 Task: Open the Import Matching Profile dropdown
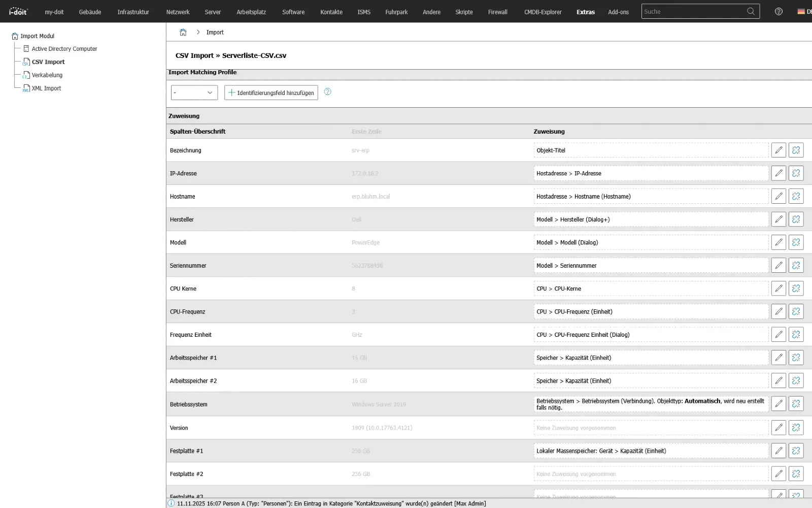click(194, 92)
